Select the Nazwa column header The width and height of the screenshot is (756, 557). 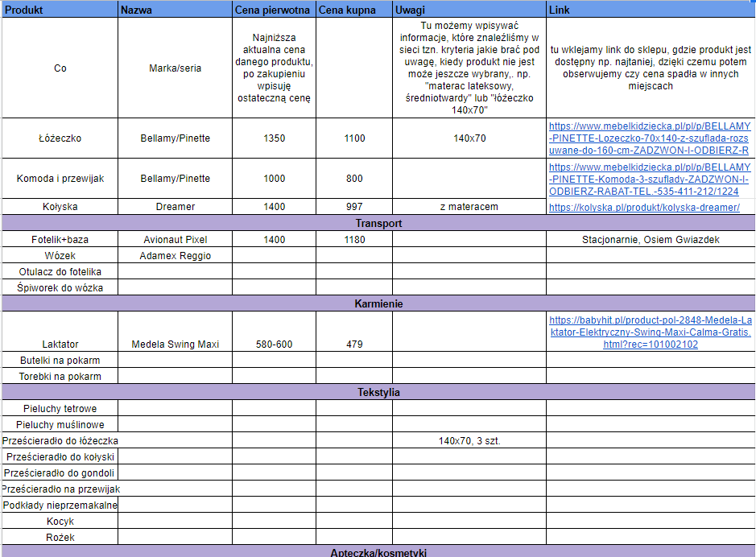[175, 10]
